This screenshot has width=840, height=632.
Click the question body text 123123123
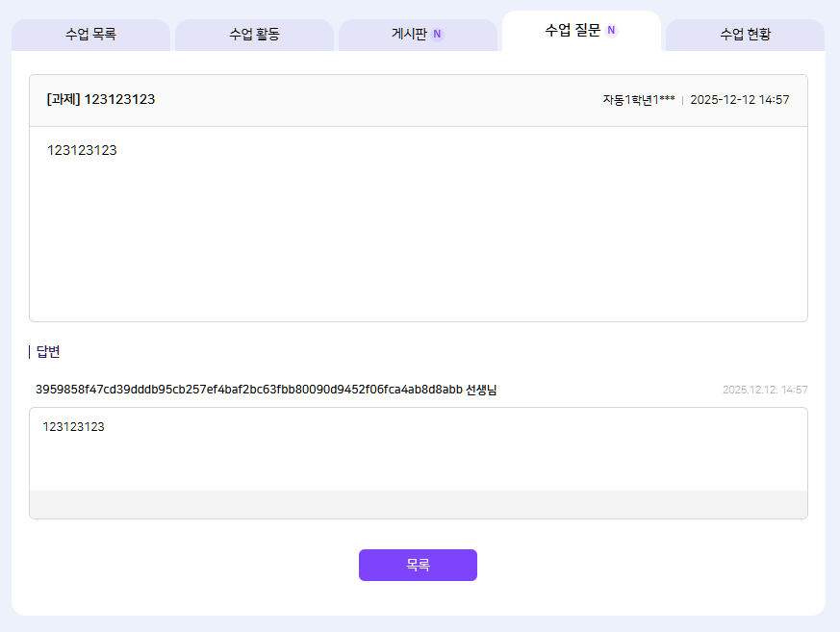[x=82, y=150]
